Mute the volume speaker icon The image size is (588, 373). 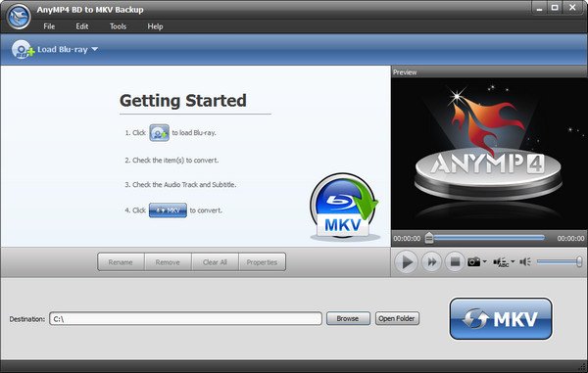pyautogui.click(x=525, y=261)
